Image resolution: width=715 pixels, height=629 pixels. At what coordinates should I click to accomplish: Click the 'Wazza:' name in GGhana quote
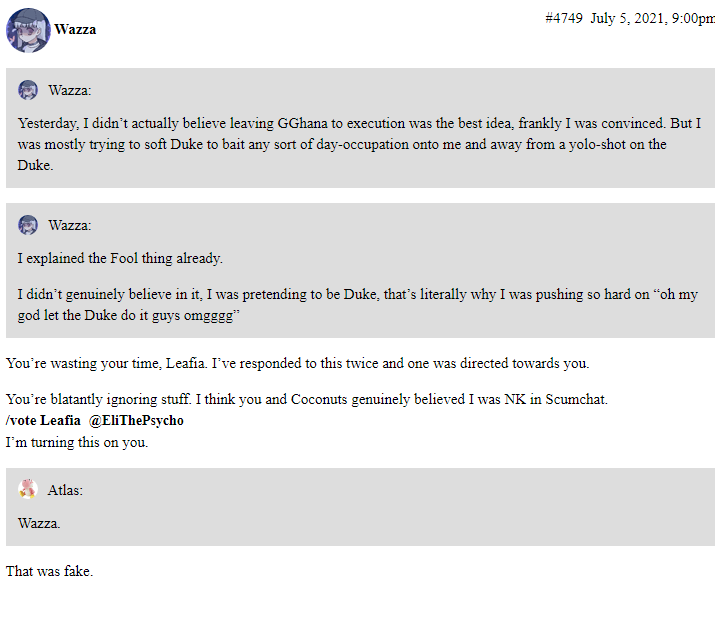click(70, 90)
